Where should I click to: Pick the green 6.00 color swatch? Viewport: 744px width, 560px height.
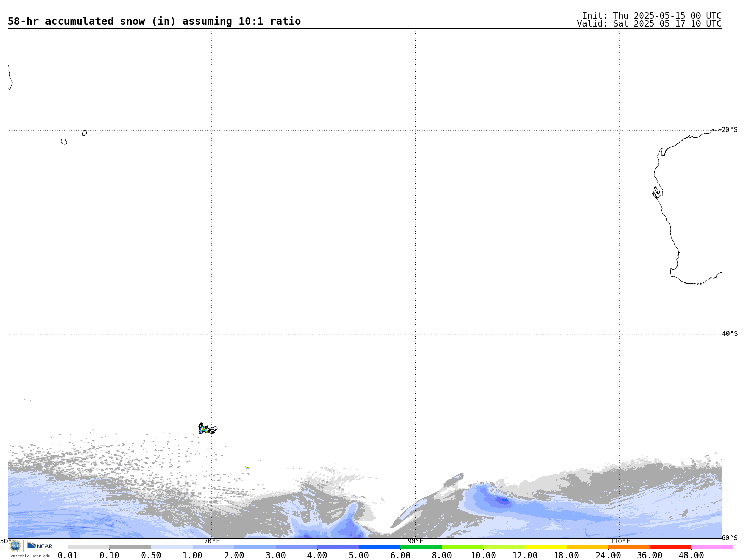point(421,547)
